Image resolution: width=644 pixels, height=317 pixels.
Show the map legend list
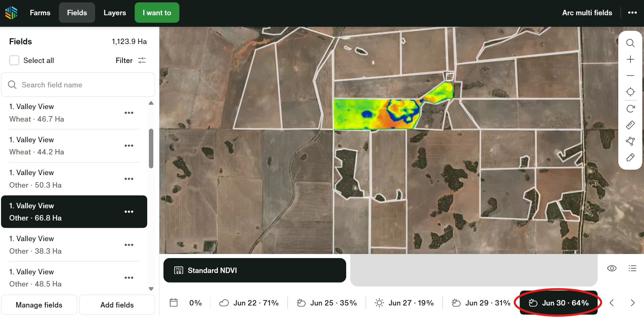pos(632,268)
